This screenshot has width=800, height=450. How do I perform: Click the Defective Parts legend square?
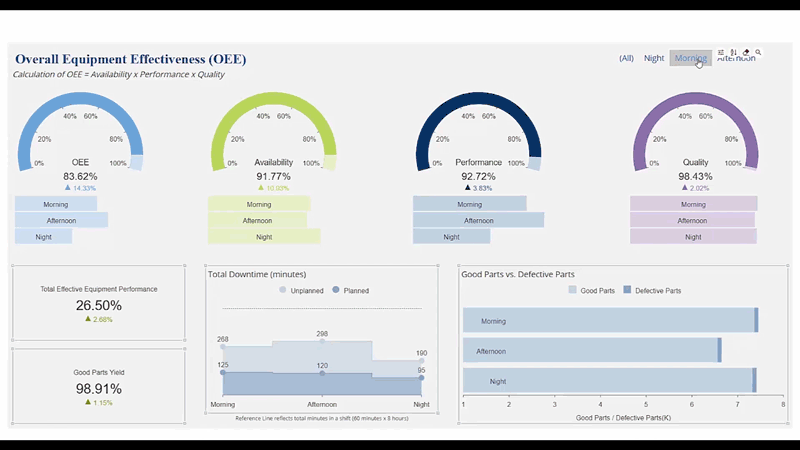627,290
